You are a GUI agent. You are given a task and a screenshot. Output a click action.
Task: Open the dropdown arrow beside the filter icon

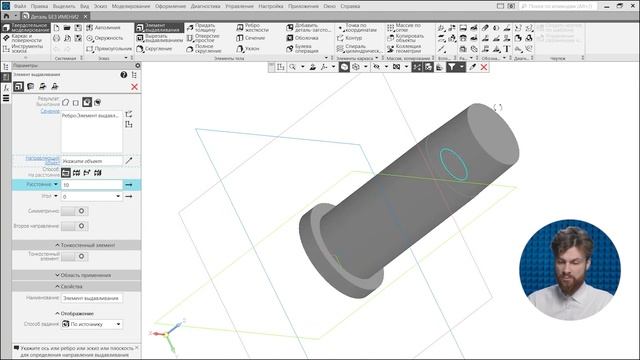pos(462,67)
